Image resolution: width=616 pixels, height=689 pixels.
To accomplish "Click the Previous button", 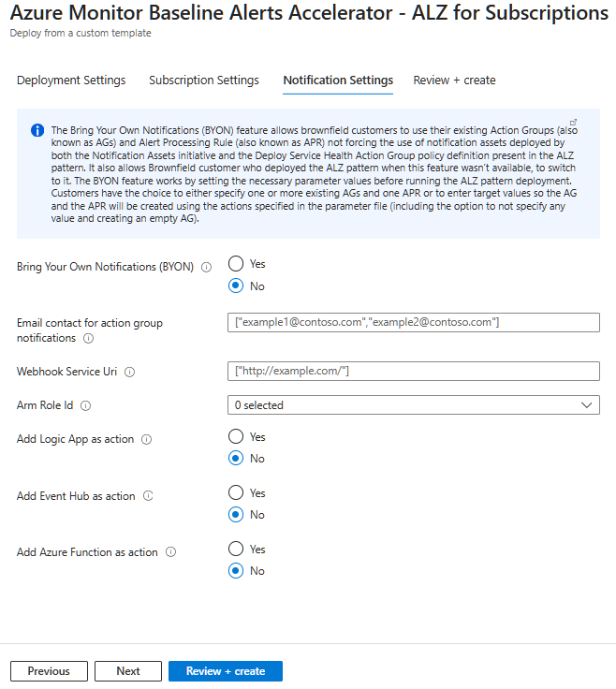I will 49,671.
